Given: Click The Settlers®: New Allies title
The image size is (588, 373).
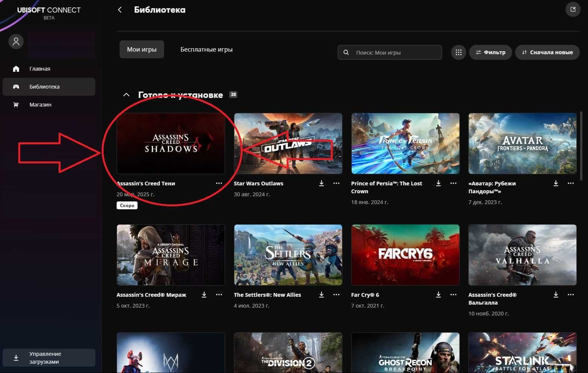Looking at the screenshot, I should click(x=267, y=295).
